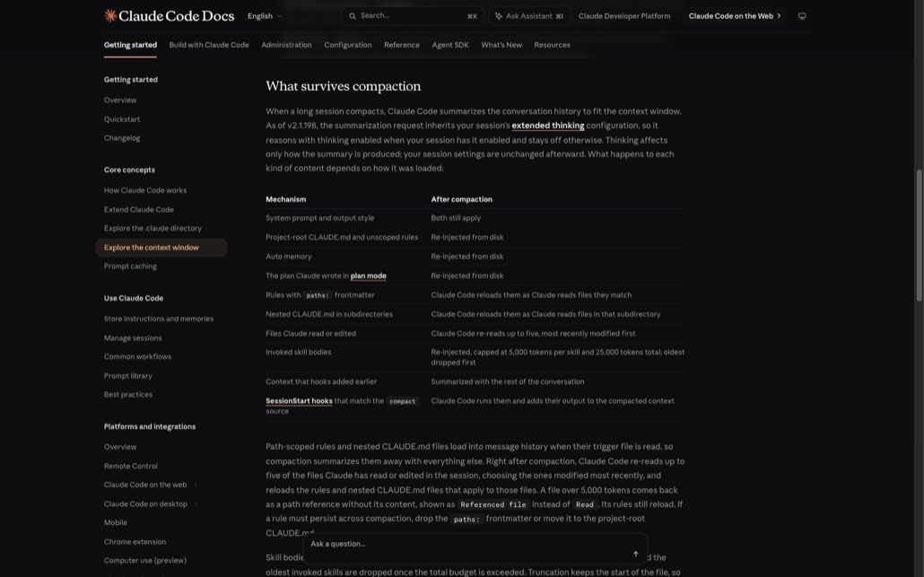Click the search magnifier icon
The width and height of the screenshot is (924, 577).
point(353,16)
